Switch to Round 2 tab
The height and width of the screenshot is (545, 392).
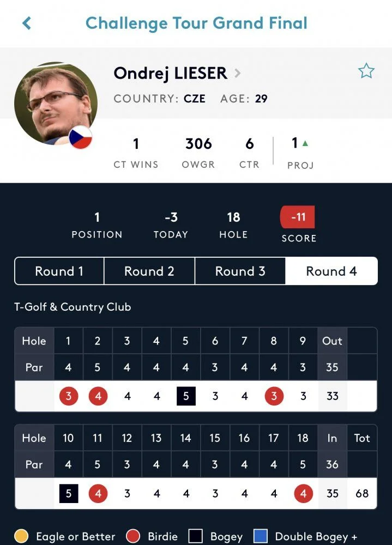(x=149, y=271)
